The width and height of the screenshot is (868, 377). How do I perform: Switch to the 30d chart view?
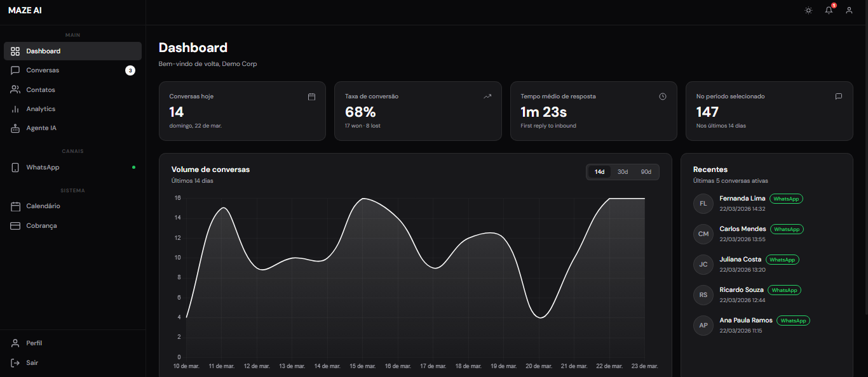pyautogui.click(x=622, y=171)
